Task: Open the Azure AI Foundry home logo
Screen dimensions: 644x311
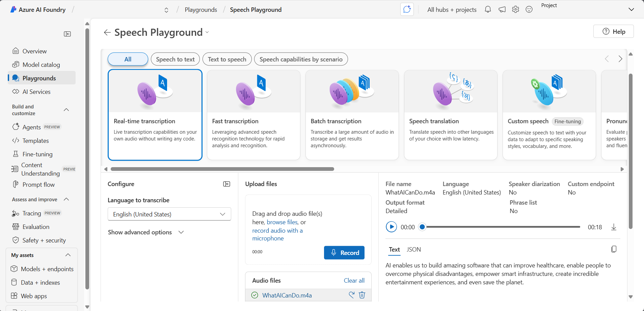Action: click(x=38, y=9)
